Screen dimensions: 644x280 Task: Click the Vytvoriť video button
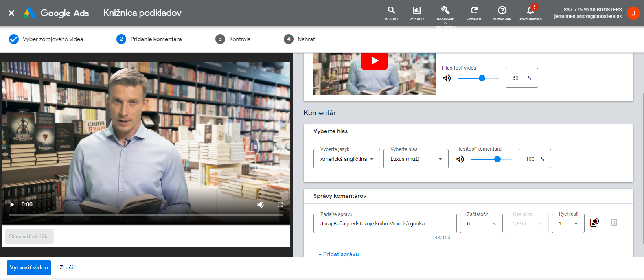[x=29, y=268]
